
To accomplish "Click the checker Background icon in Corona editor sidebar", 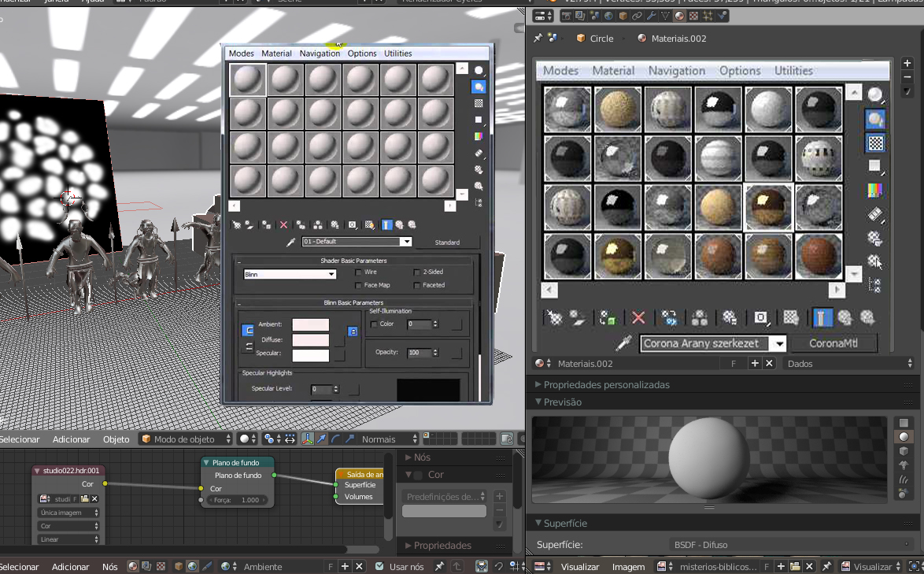I will point(875,143).
